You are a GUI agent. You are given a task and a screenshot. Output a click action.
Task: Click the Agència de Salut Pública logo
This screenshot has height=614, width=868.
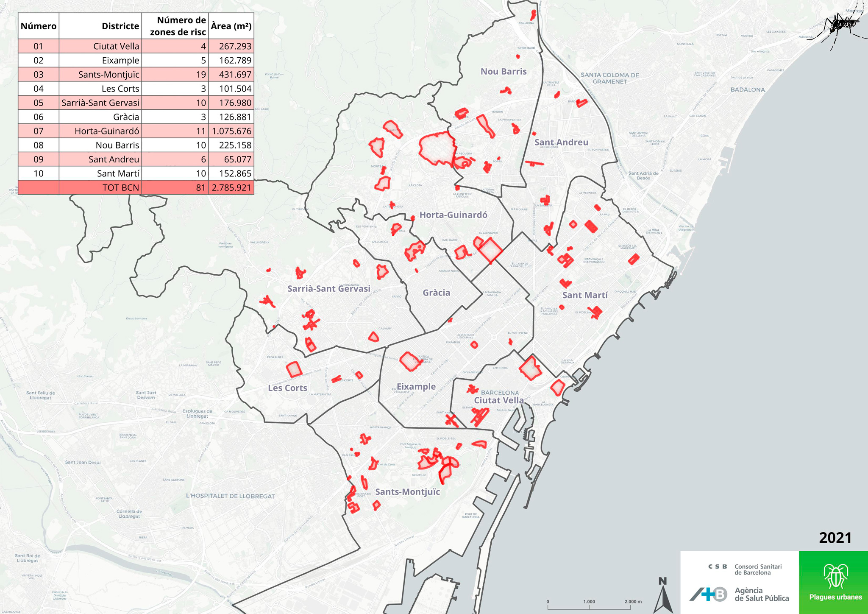coord(740,594)
